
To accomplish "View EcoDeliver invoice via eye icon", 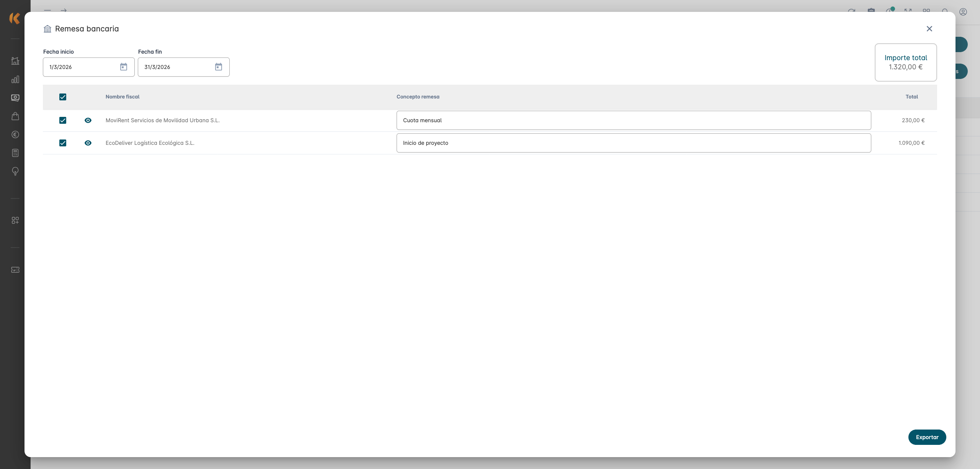I will coord(88,143).
